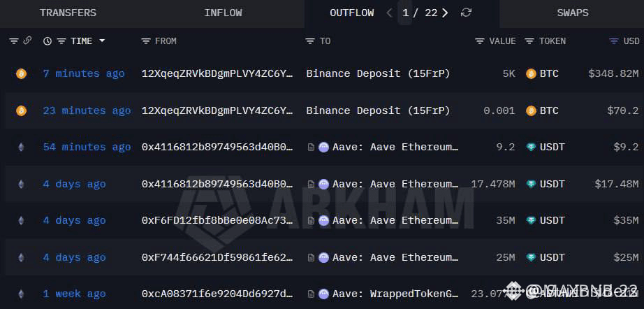This screenshot has width=644, height=309.
Task: Open the 7 minutes ago transaction
Action: (x=84, y=74)
